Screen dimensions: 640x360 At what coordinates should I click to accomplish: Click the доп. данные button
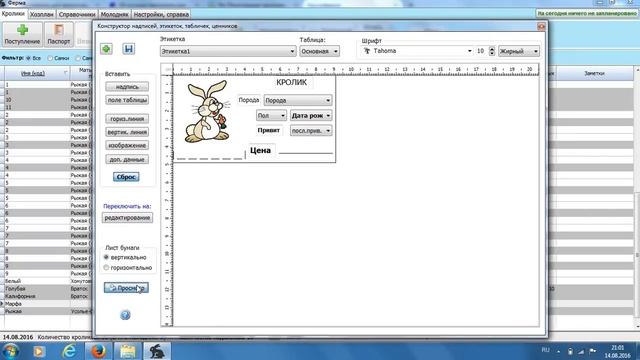tap(127, 160)
